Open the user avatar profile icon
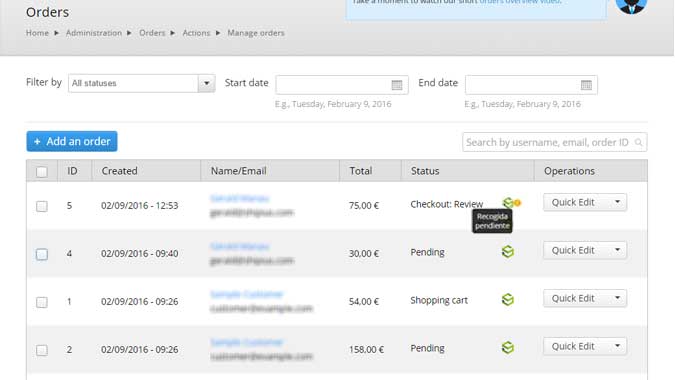 (x=631, y=6)
